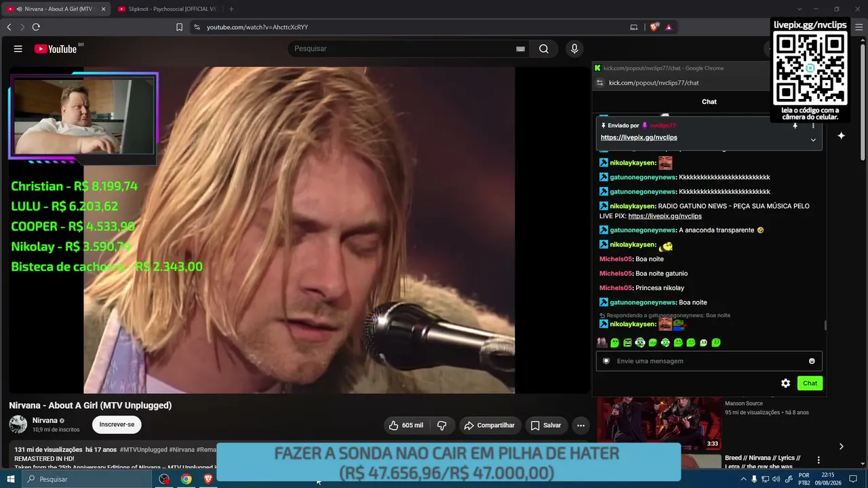Viewport: 868px width, 488px height.
Task: Open the Nirvana channel avatar
Action: [18, 425]
